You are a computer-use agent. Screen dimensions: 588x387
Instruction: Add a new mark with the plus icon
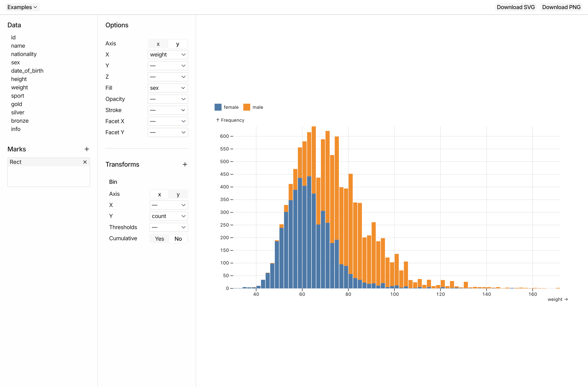87,149
